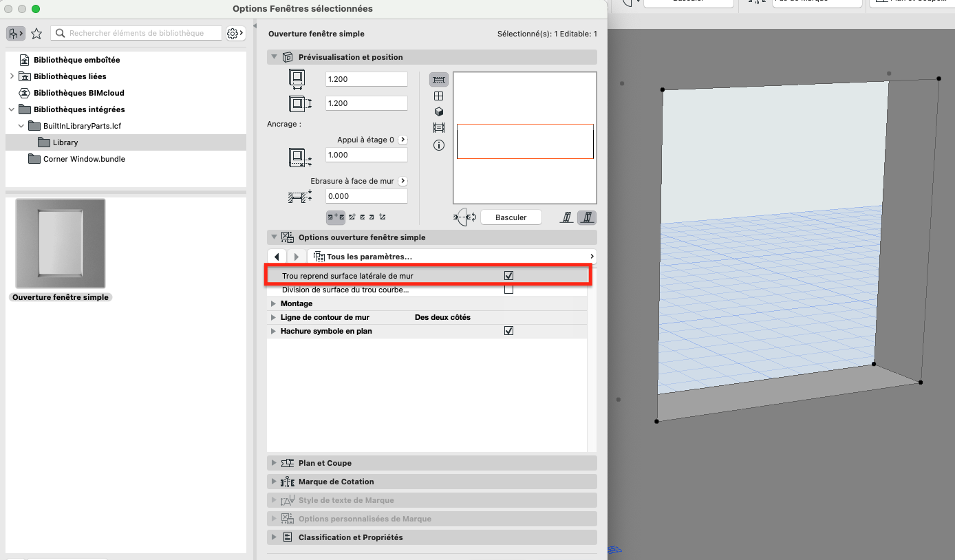Click the Classification et Propriétés panel icon
955x560 pixels.
[x=288, y=537]
